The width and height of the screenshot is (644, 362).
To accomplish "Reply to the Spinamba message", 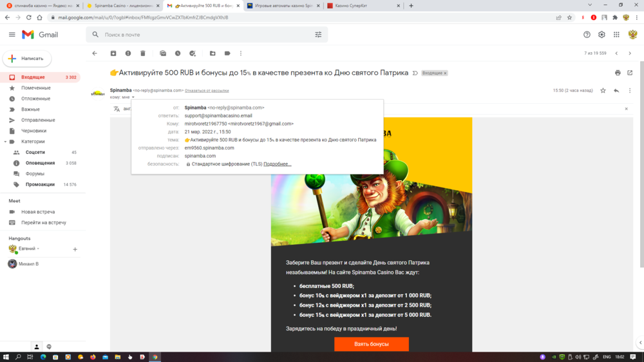I will (616, 91).
